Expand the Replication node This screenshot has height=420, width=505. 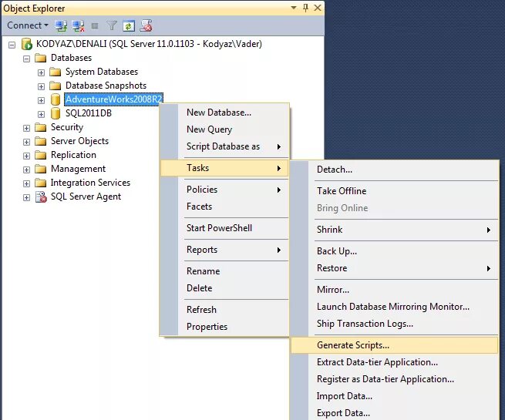coord(26,156)
